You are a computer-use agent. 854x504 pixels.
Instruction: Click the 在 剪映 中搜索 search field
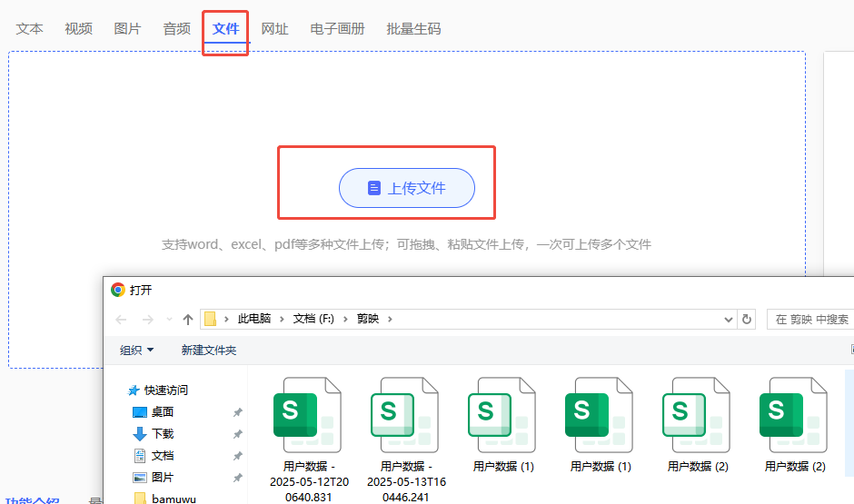(810, 320)
